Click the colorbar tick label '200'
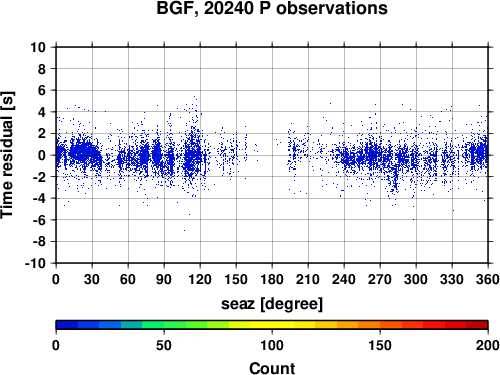Screen dimensions: 500x375 (488, 345)
